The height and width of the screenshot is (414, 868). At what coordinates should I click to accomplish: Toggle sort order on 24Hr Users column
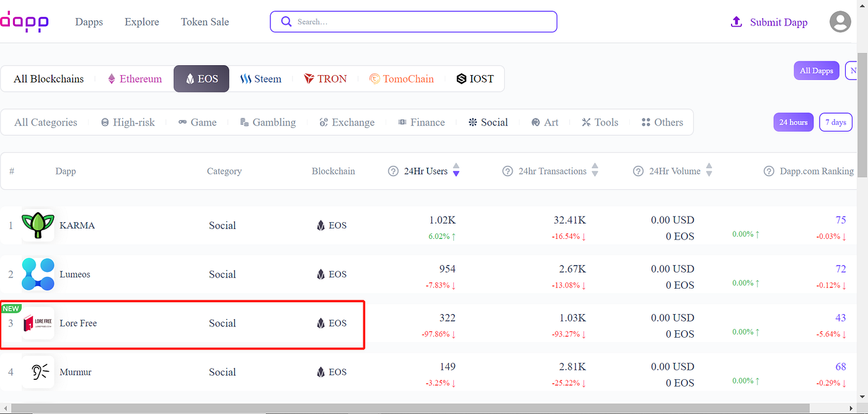coord(456,171)
